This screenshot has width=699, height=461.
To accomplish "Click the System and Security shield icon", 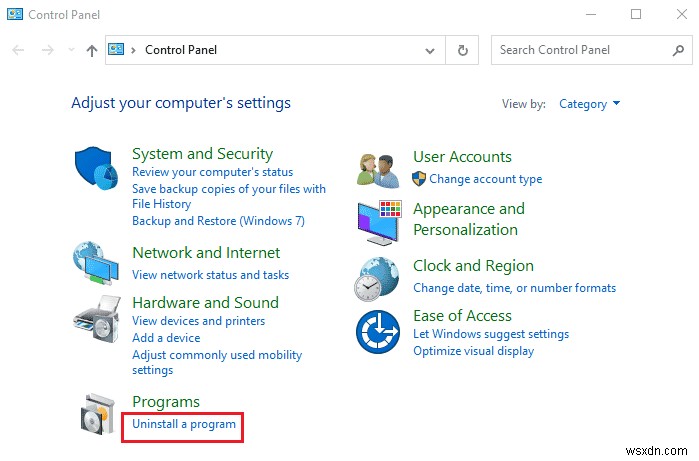I will [x=98, y=170].
